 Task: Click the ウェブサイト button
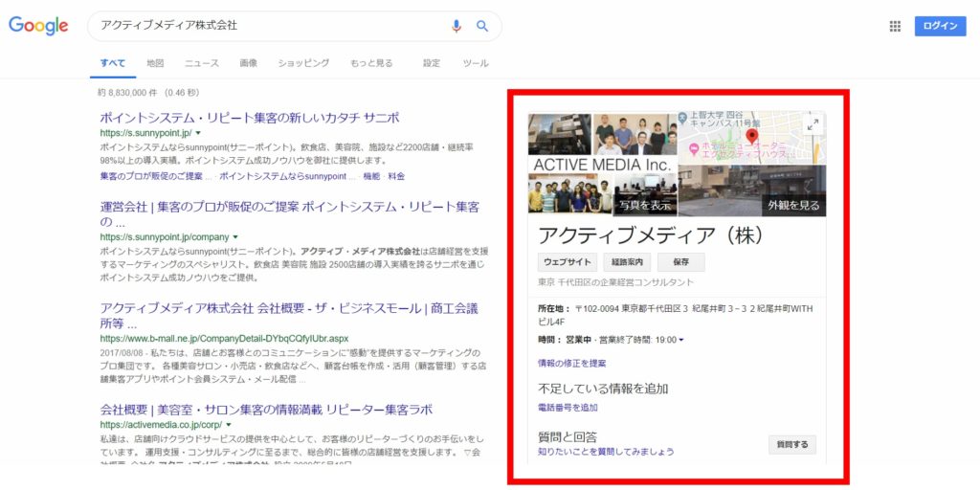coord(567,262)
